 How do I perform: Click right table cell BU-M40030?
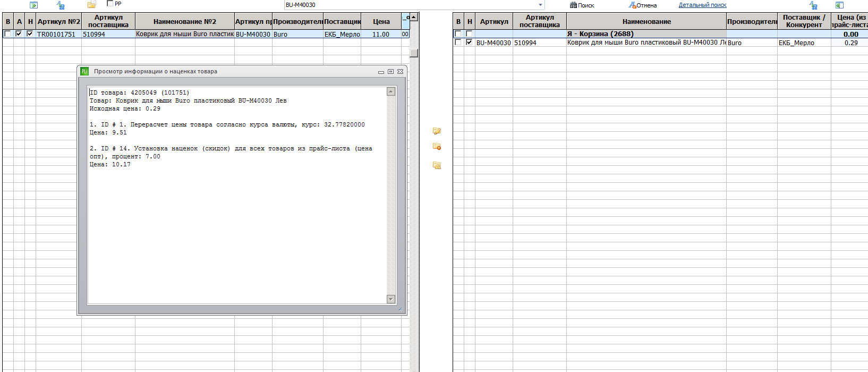494,43
